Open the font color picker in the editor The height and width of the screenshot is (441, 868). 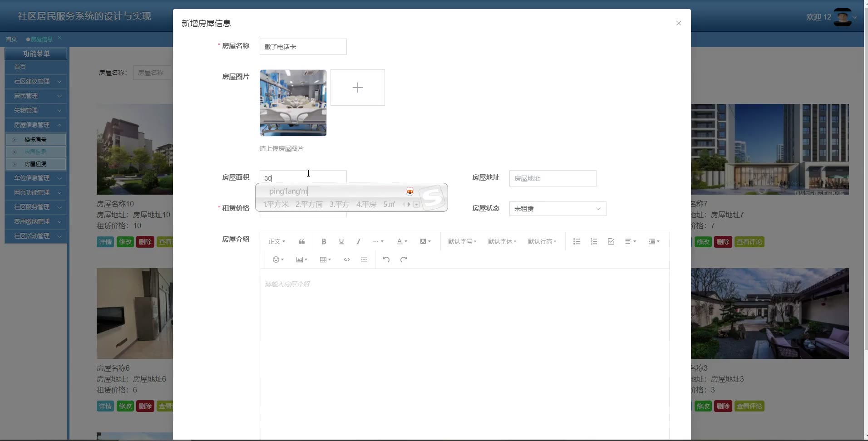coord(402,241)
